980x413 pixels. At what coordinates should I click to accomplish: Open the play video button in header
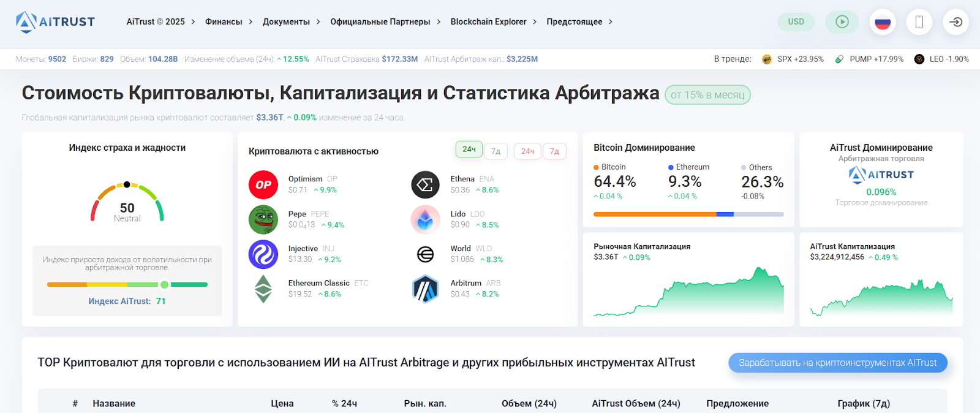tap(842, 22)
